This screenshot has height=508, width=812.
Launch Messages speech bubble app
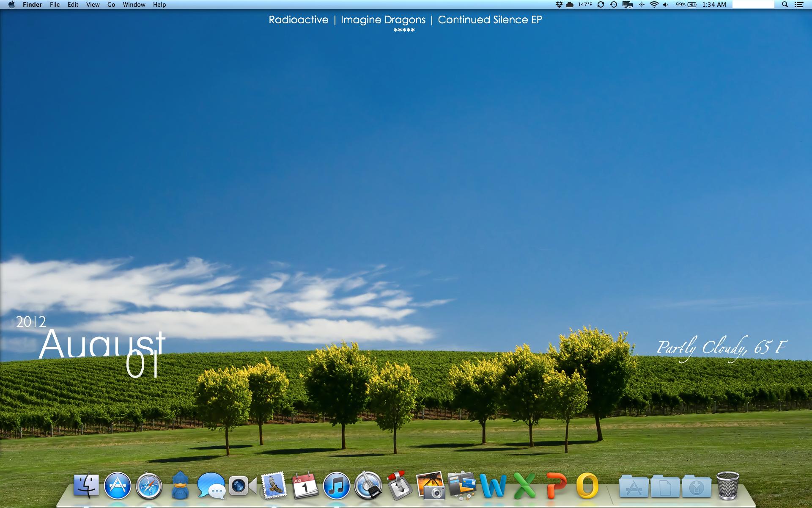(x=211, y=486)
